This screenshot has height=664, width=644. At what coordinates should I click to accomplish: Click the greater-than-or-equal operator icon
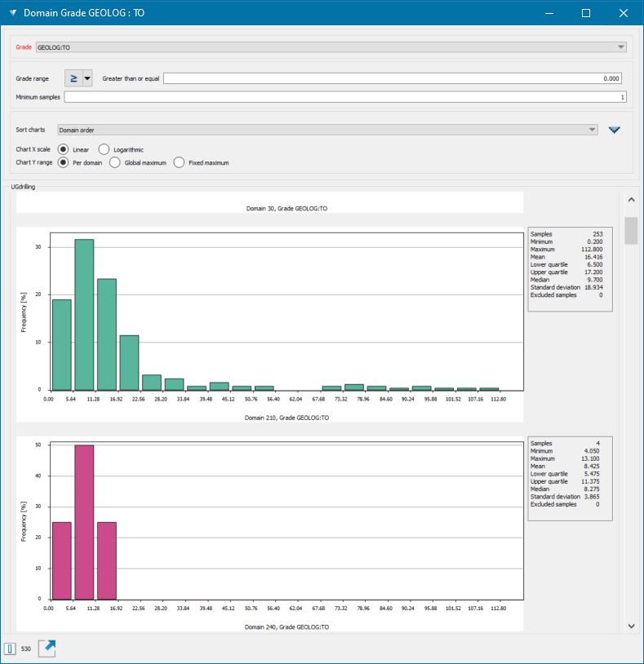[73, 78]
